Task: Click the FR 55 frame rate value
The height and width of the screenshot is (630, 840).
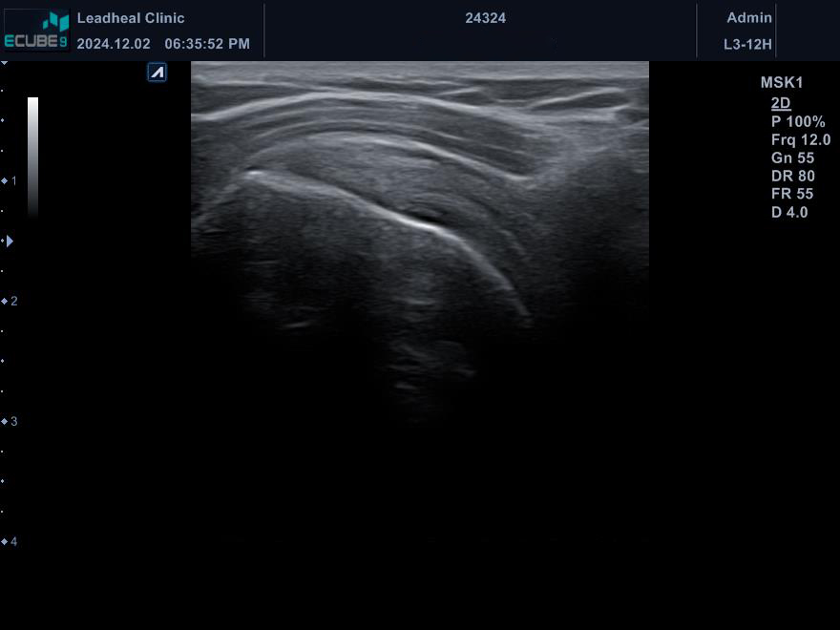Action: (791, 194)
